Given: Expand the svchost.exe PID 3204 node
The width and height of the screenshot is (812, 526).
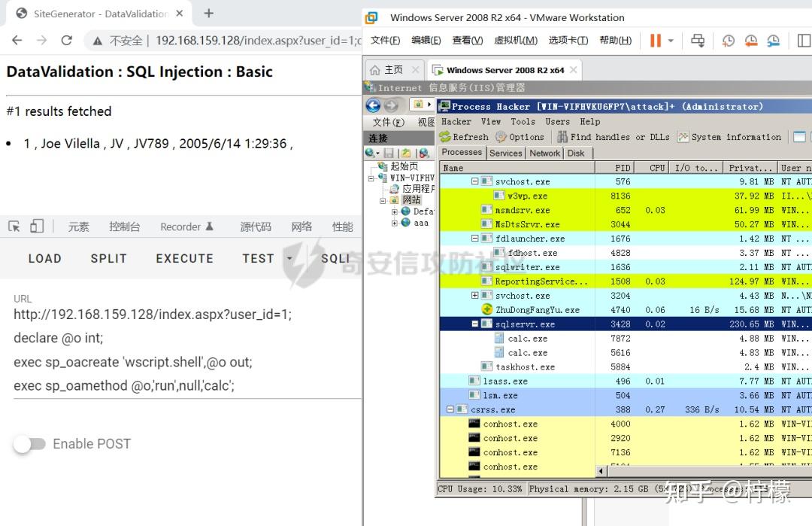Looking at the screenshot, I should pos(475,296).
